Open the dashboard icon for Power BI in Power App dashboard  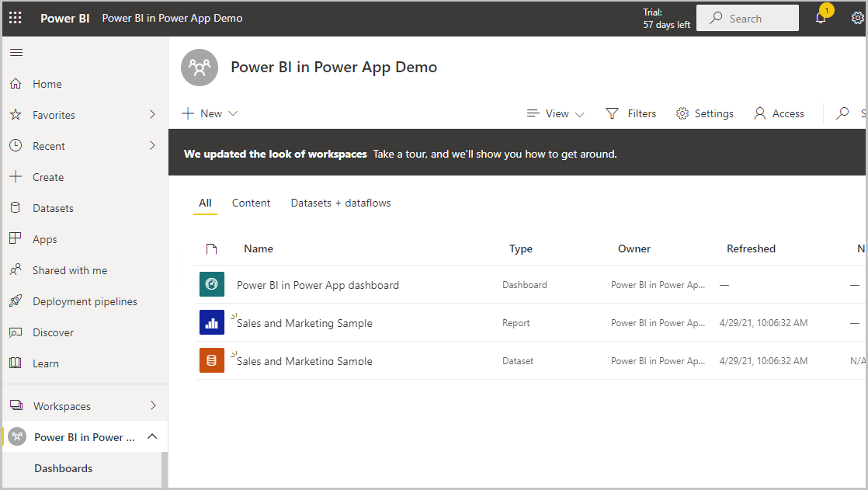[212, 284]
